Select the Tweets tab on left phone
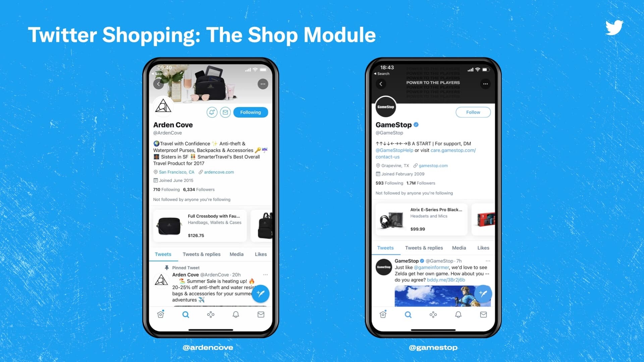The height and width of the screenshot is (362, 644). pyautogui.click(x=163, y=254)
